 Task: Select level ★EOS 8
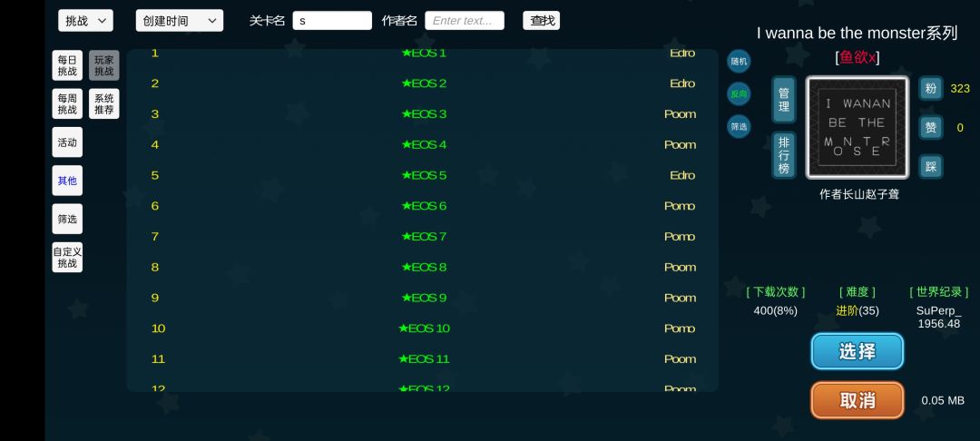pyautogui.click(x=423, y=268)
